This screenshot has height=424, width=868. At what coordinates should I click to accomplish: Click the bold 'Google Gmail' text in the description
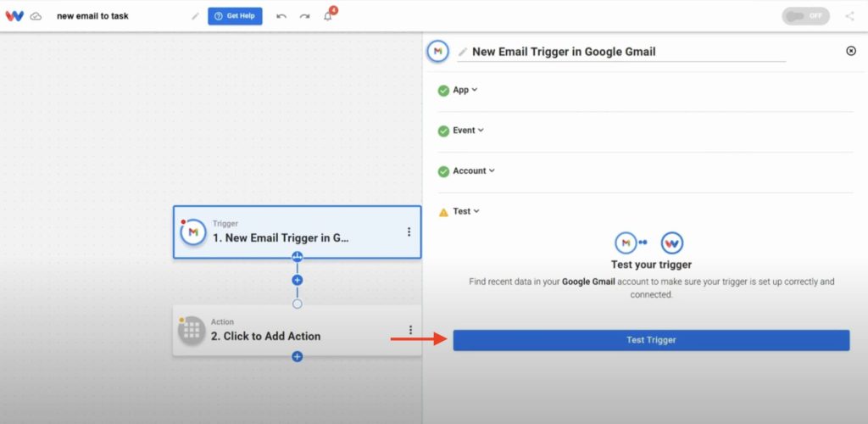(588, 282)
